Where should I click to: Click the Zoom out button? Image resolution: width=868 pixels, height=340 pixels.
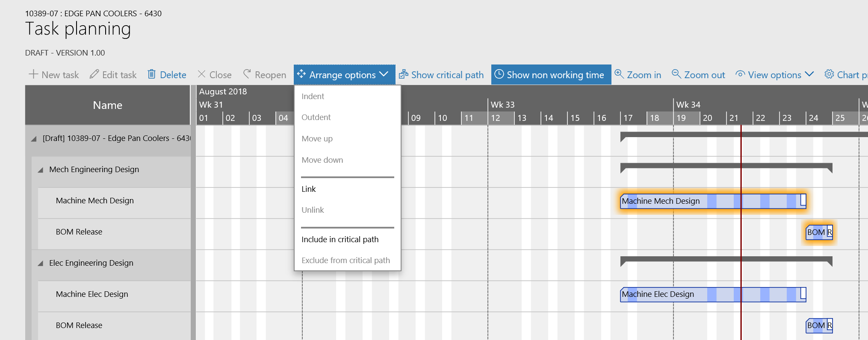[698, 74]
